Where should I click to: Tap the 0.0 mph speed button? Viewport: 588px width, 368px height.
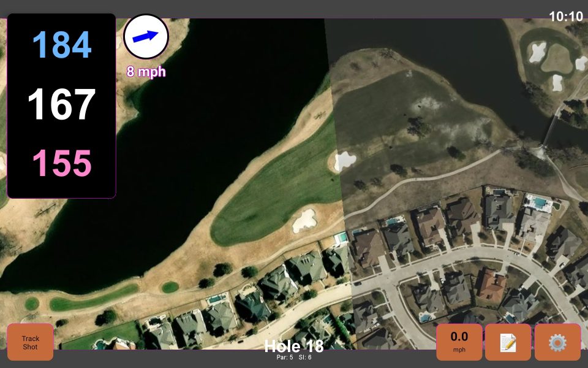459,342
